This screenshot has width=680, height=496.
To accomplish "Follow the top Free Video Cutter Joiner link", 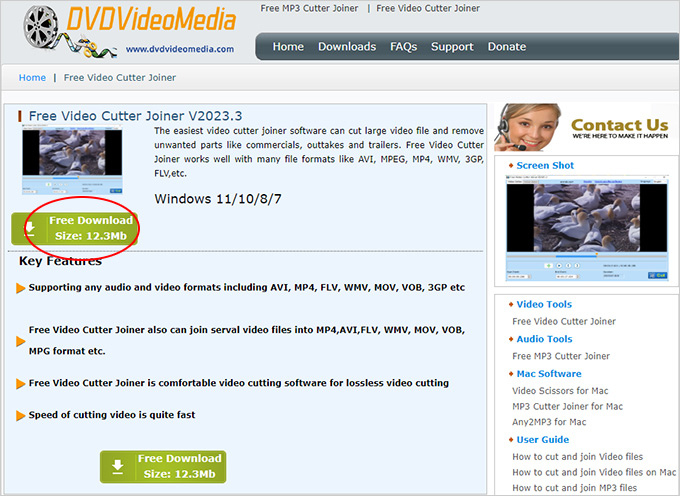I will [x=428, y=8].
